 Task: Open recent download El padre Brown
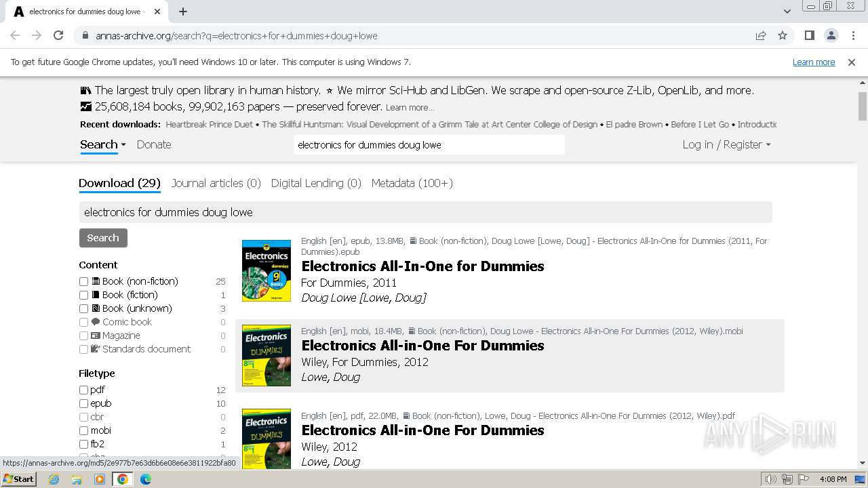point(635,125)
